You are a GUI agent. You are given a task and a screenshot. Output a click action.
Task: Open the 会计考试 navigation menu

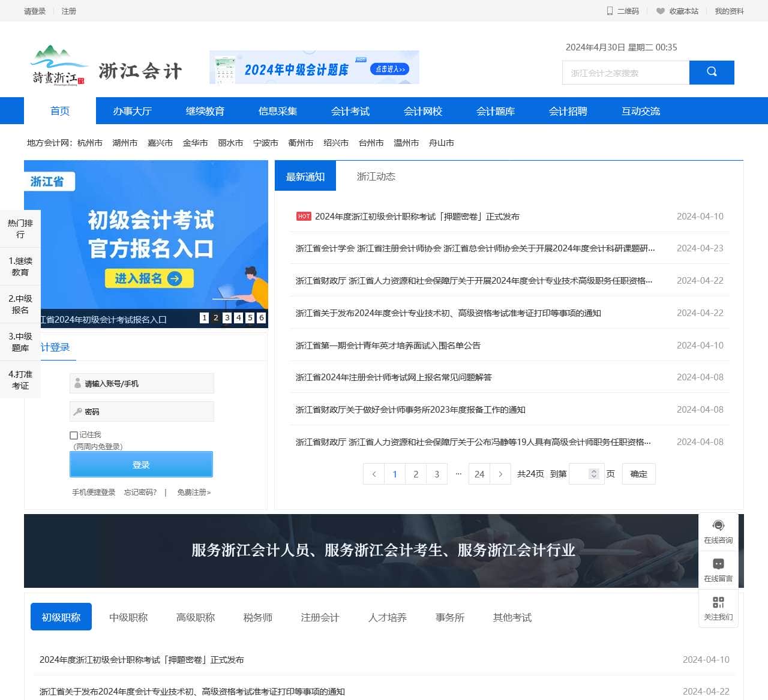click(350, 111)
